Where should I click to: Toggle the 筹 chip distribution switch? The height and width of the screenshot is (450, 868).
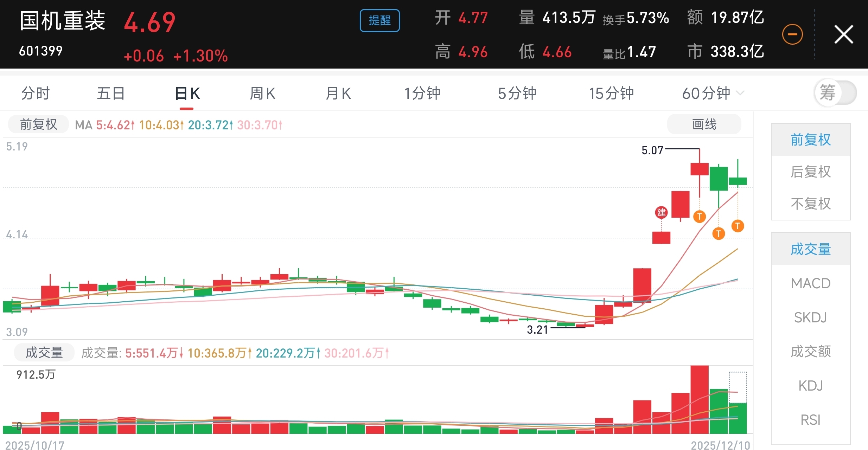click(x=835, y=93)
